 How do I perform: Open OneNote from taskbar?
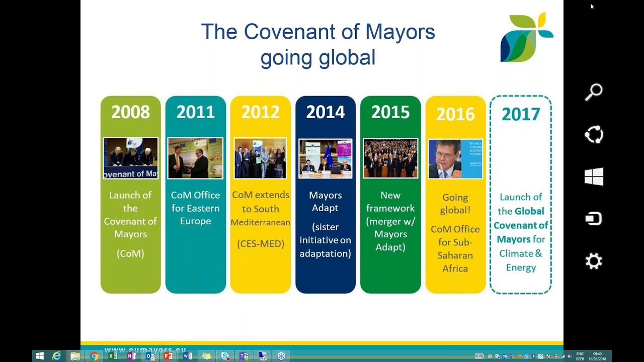click(x=131, y=356)
